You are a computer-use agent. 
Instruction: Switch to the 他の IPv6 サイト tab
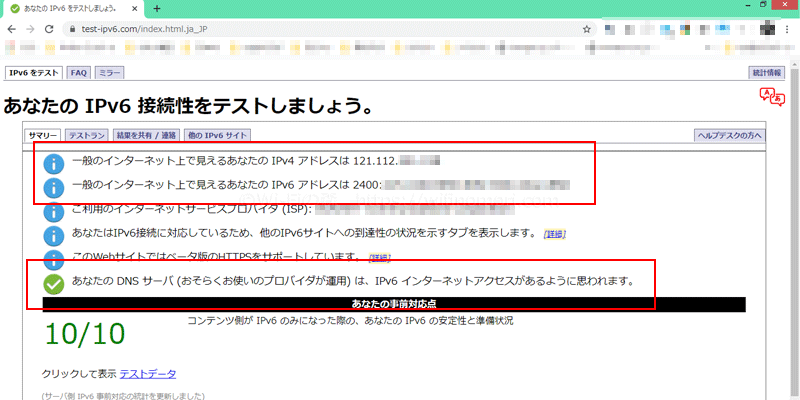[x=217, y=135]
